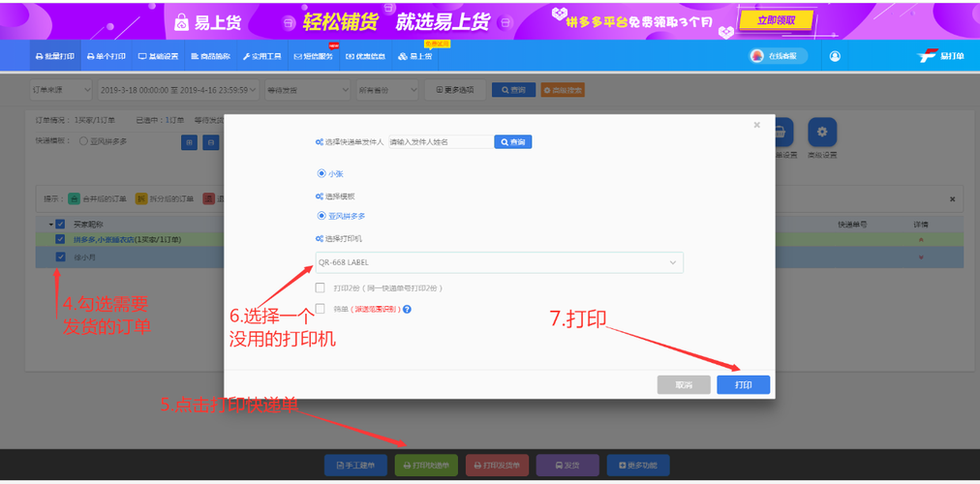Image resolution: width=980 pixels, height=484 pixels.
Task: Click the green 打印快递单 button
Action: tap(426, 466)
